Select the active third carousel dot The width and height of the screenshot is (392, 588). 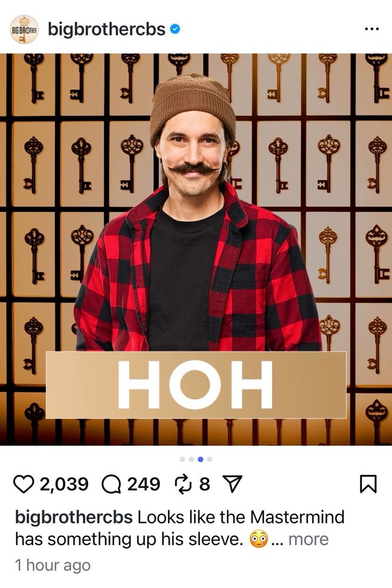(x=200, y=459)
